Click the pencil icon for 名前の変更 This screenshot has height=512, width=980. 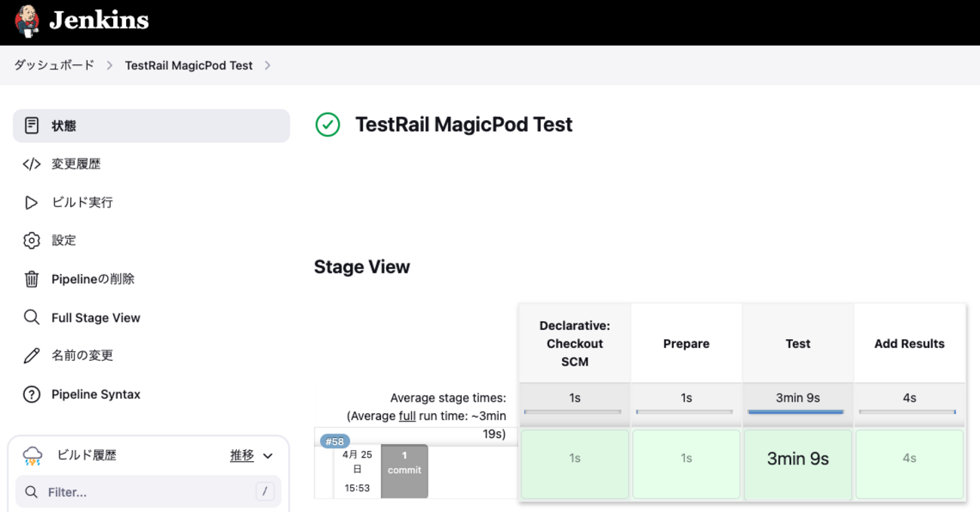32,356
